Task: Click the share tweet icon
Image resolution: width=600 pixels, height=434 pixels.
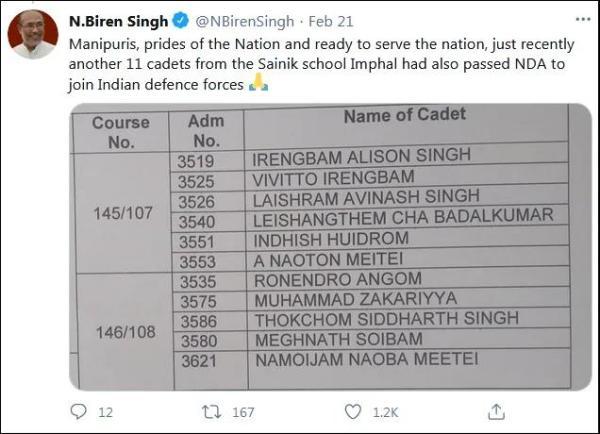Action: pyautogui.click(x=494, y=412)
